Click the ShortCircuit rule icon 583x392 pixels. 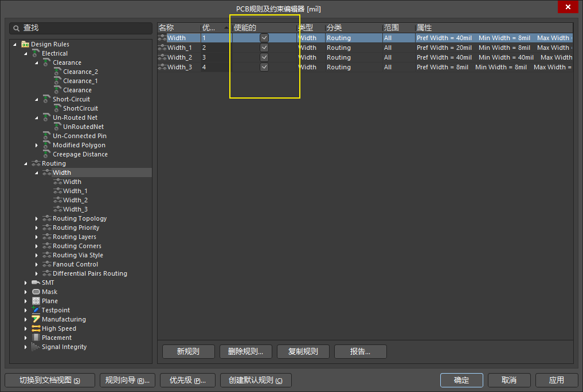tap(57, 108)
